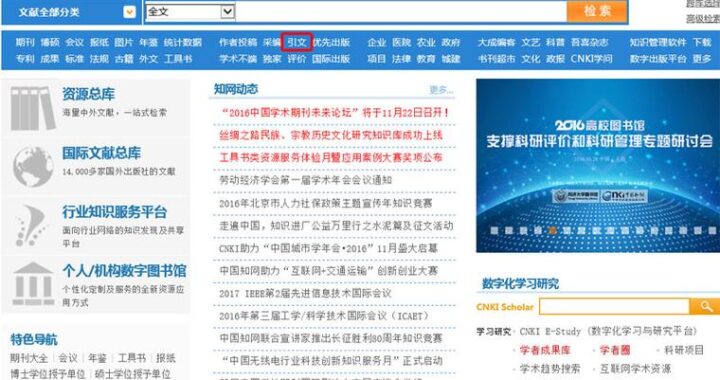Open 博士学位授予单位 under 特色导航

(x=48, y=374)
